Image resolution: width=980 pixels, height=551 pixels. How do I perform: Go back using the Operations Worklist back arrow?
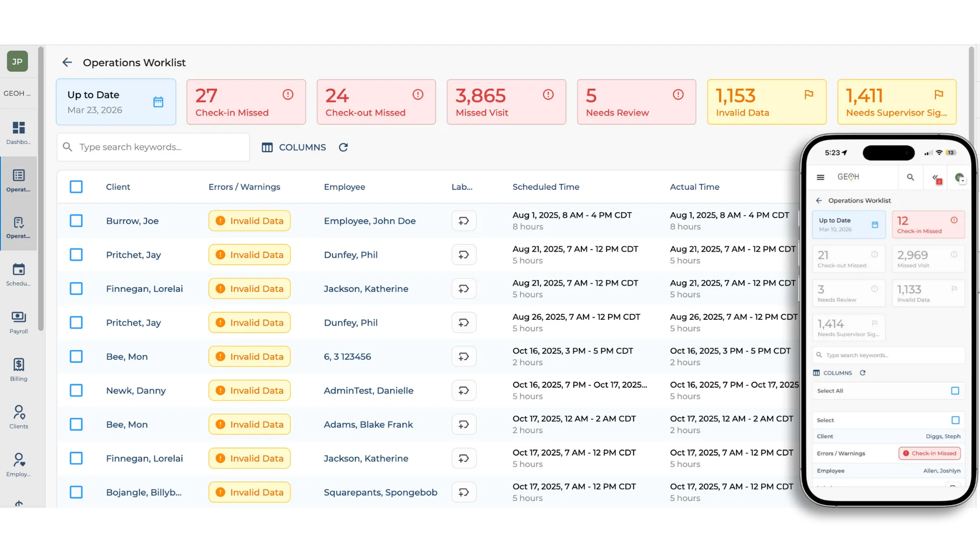[x=67, y=62]
